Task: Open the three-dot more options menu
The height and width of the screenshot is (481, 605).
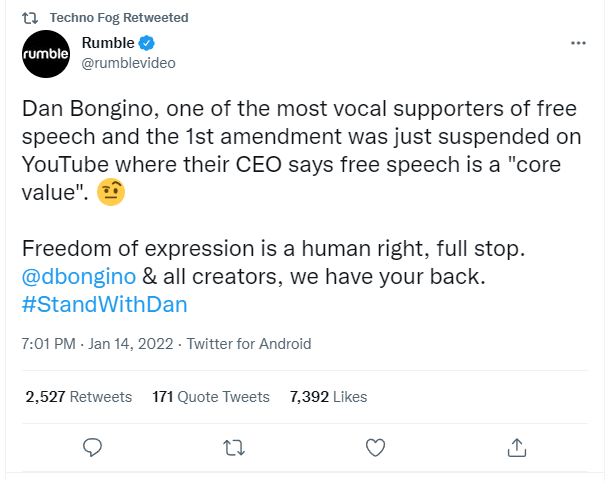Action: [578, 43]
